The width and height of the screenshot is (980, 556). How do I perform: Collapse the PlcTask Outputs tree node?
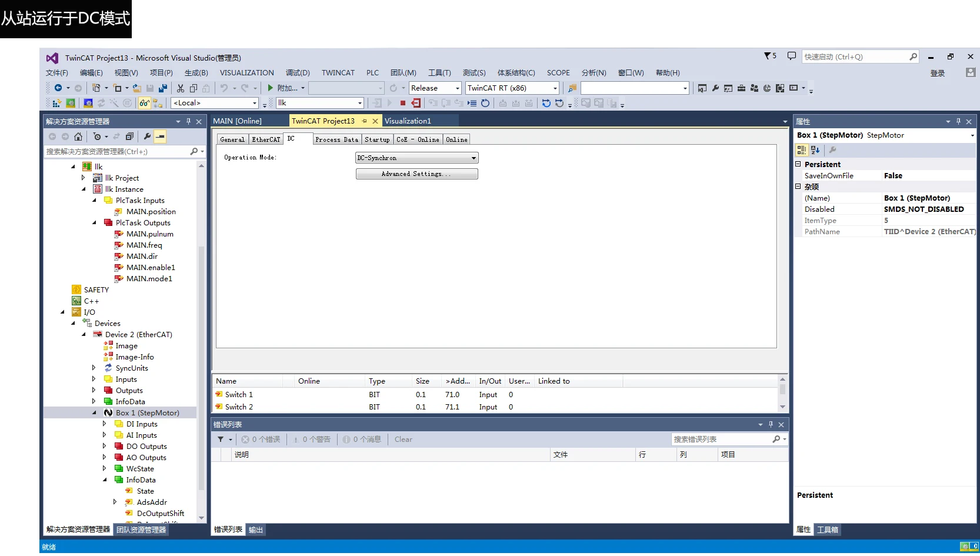point(94,223)
